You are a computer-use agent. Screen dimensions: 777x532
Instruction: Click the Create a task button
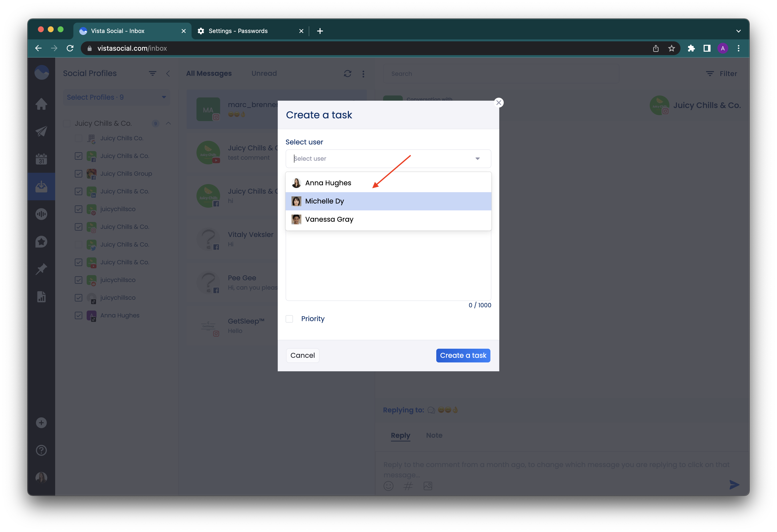point(463,355)
